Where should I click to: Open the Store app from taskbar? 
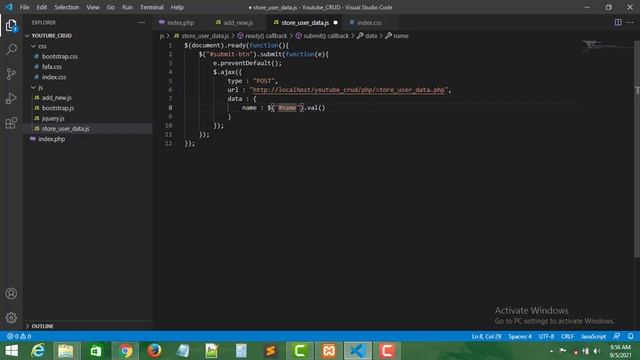pos(96,351)
